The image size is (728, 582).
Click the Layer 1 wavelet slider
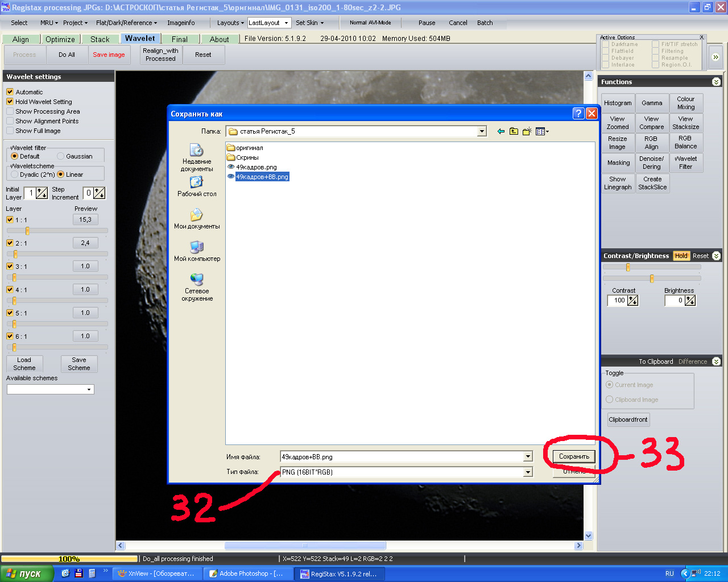point(27,231)
